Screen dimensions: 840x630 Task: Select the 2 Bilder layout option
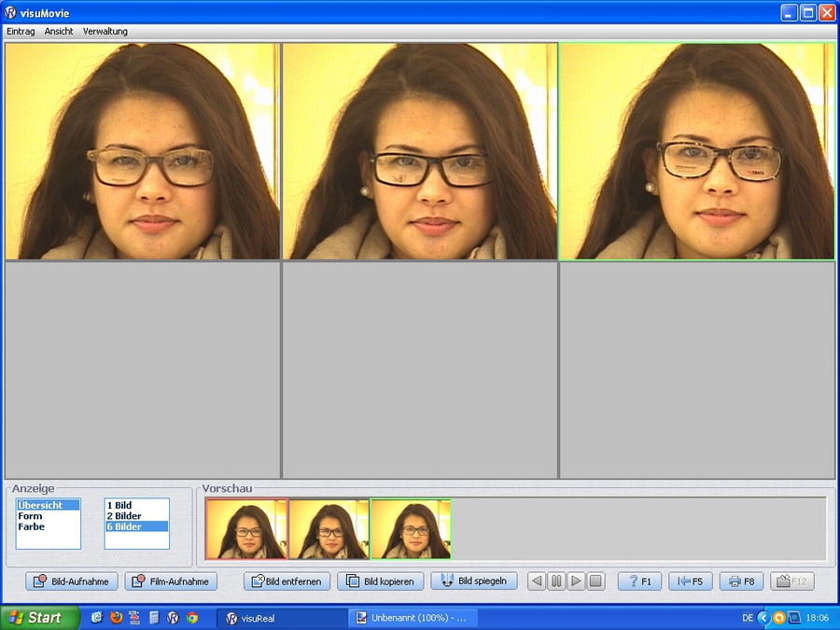point(123,516)
